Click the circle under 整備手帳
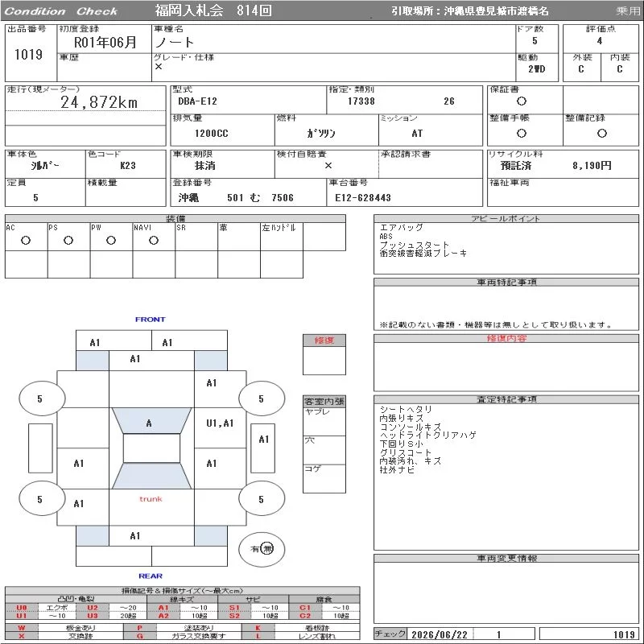644x644 pixels. 521,133
